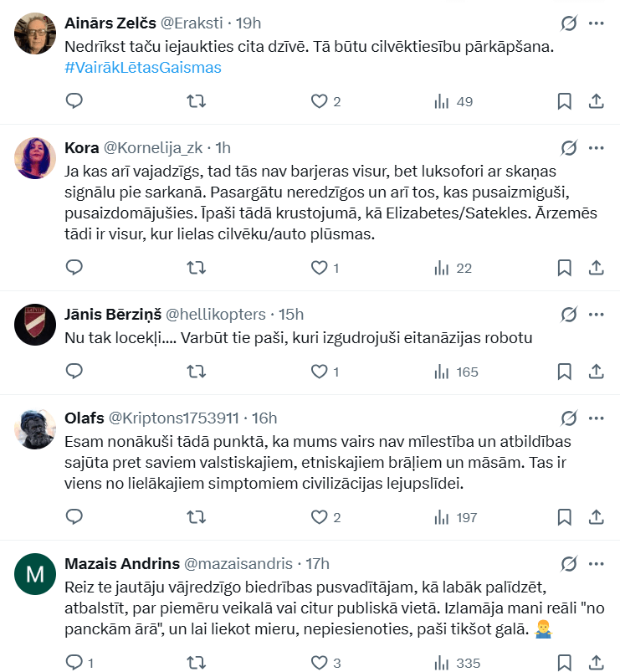620x672 pixels.
Task: Click Mazais Andrins's green M avatar
Action: pyautogui.click(x=36, y=574)
